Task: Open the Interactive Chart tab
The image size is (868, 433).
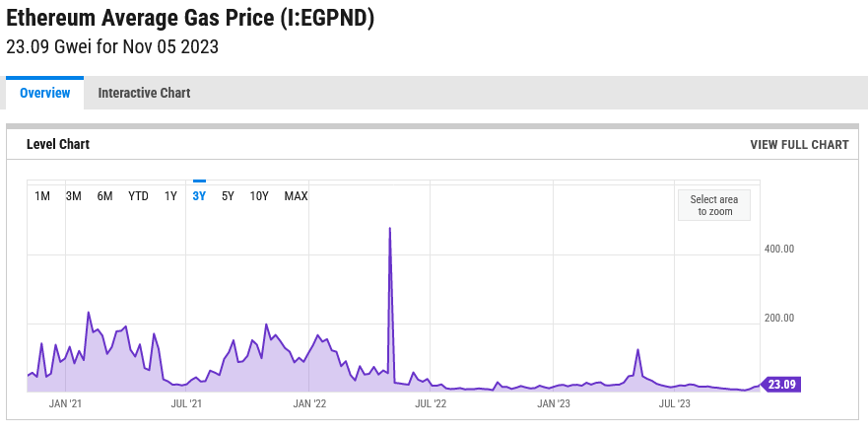Action: pyautogui.click(x=144, y=93)
